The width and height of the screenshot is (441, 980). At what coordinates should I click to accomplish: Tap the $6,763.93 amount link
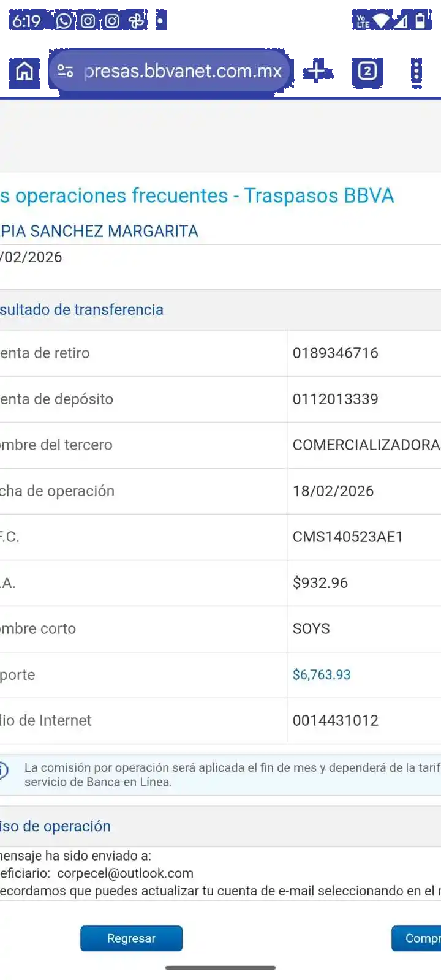(x=322, y=675)
